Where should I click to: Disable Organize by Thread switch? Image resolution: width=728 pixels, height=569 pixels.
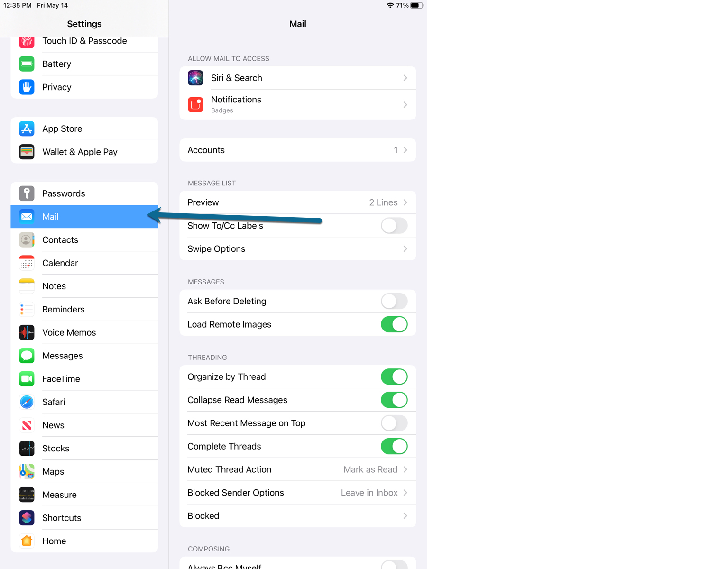pos(394,377)
